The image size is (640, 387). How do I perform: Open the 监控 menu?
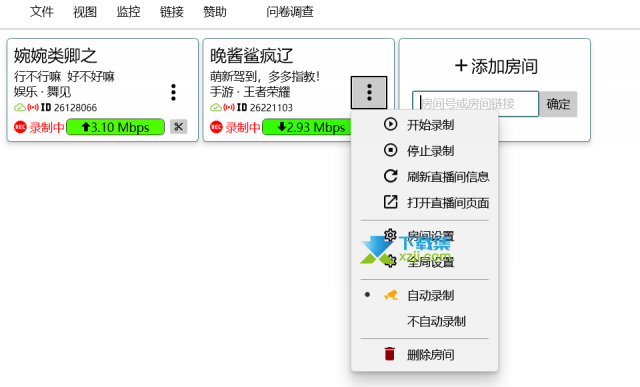[128, 12]
